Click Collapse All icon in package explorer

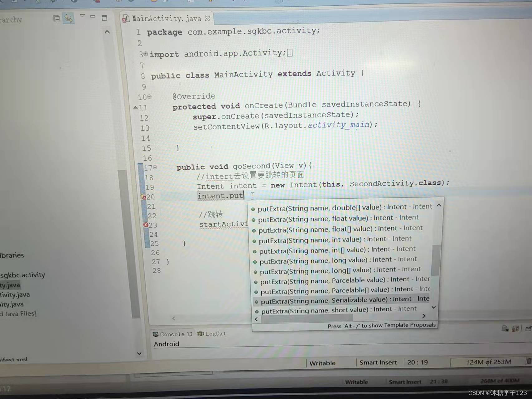point(56,19)
